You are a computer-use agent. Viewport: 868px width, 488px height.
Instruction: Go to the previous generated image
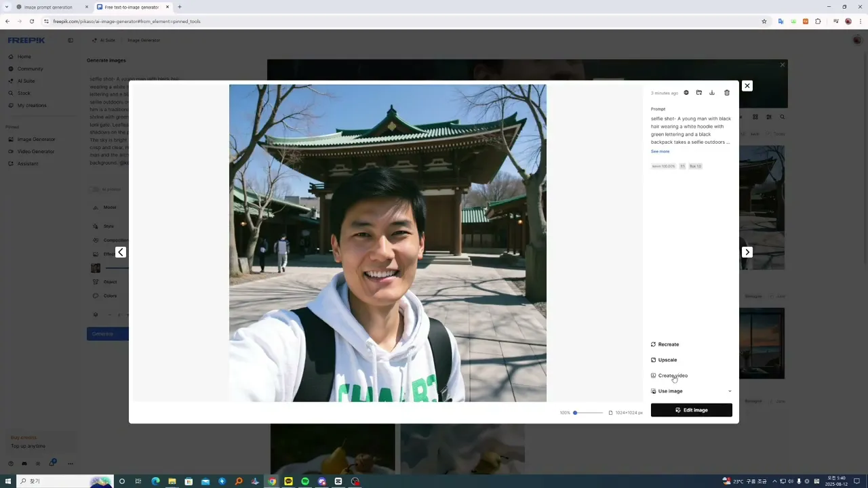[x=121, y=252]
